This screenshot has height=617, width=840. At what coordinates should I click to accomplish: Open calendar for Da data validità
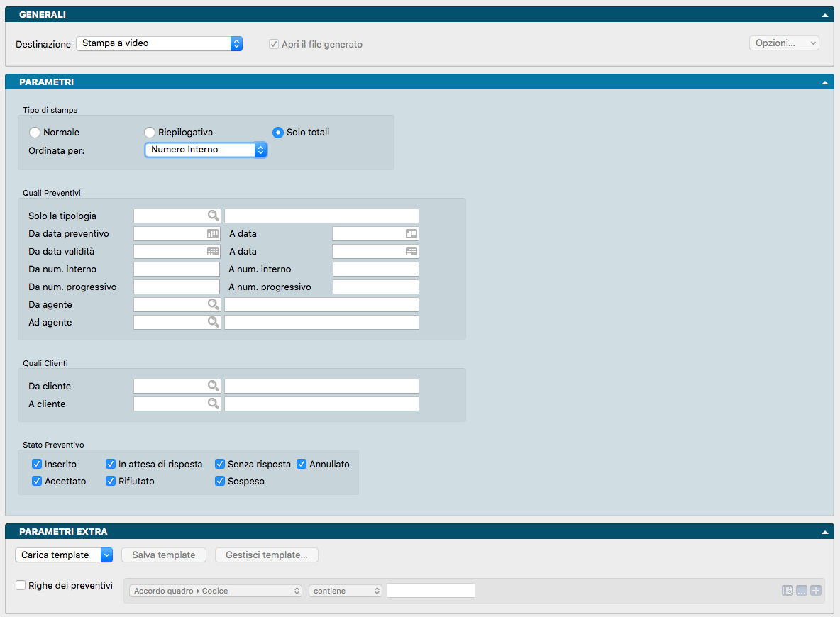click(x=213, y=251)
